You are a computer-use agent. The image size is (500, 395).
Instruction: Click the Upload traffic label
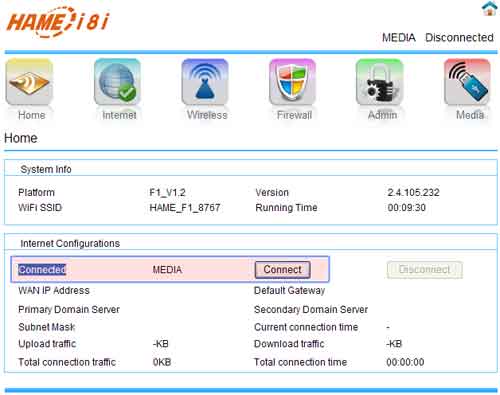[x=47, y=344]
